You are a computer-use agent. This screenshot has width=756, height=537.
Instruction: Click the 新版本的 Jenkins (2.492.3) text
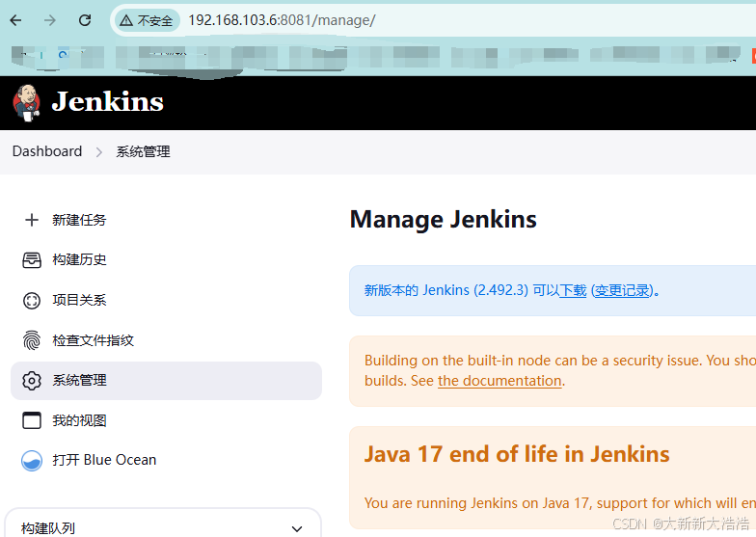[x=446, y=291]
